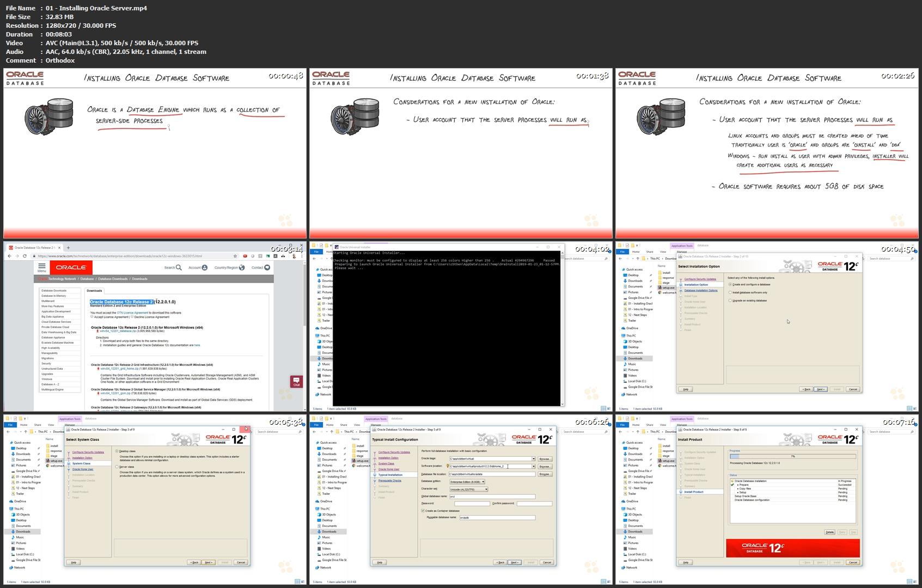This screenshot has height=588, width=922.
Task: Click Cancel in the Select System Class installer
Action: pyautogui.click(x=241, y=562)
